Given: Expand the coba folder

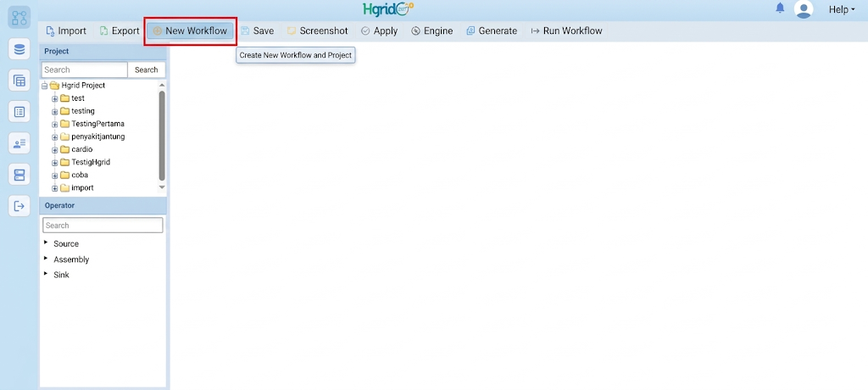Looking at the screenshot, I should (x=55, y=175).
